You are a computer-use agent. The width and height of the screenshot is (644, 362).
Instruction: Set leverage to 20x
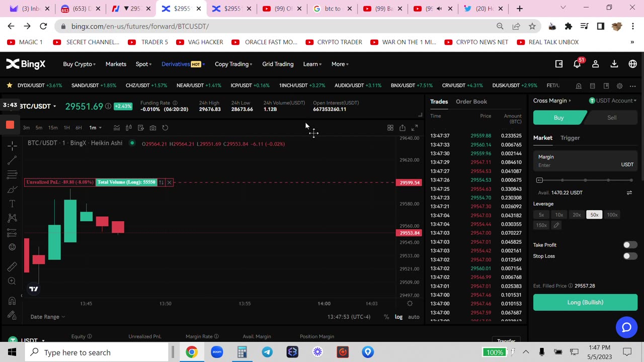tap(577, 215)
